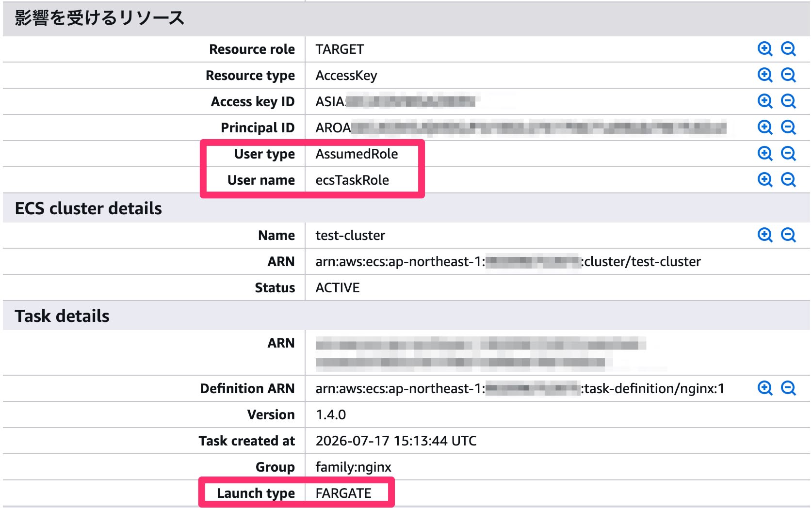812x508 pixels.
Task: Click zoom-out filter icon for Access key ID
Action: pyautogui.click(x=788, y=101)
